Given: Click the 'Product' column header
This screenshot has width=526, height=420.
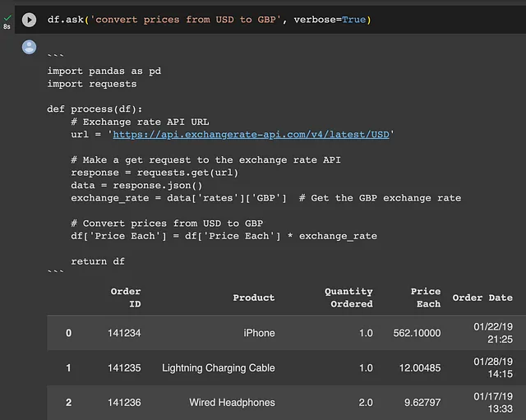Looking at the screenshot, I should tap(254, 298).
